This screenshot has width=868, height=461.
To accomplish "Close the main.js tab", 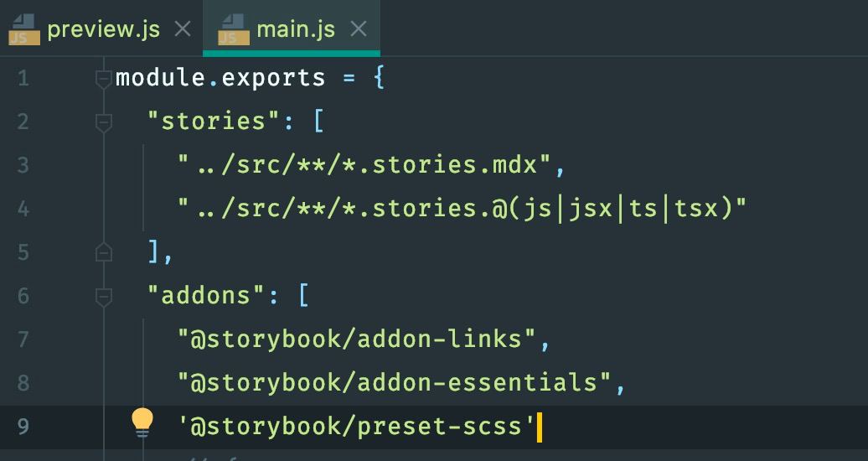I will click(359, 28).
